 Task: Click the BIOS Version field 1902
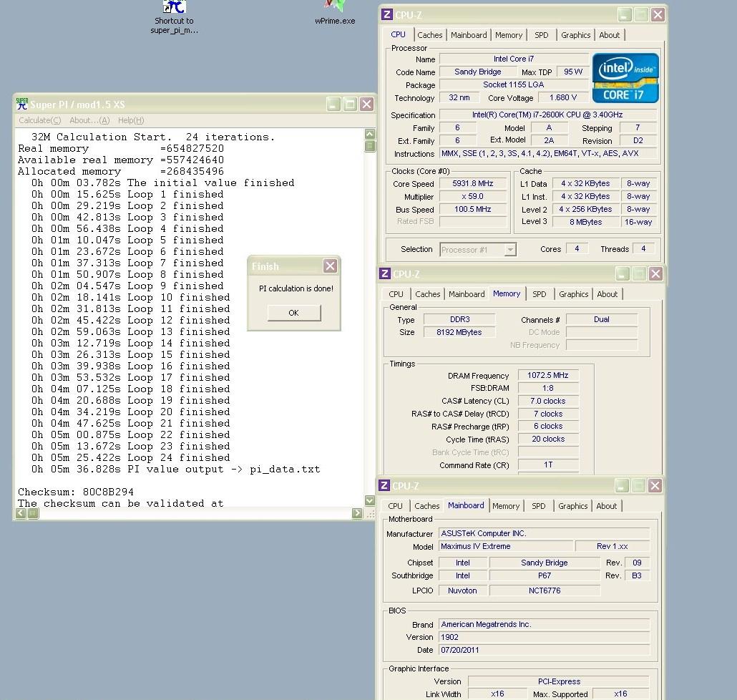(x=545, y=637)
